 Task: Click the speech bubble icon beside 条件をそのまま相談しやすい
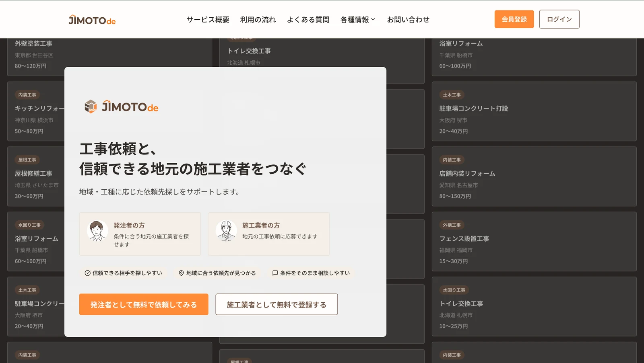tap(275, 273)
